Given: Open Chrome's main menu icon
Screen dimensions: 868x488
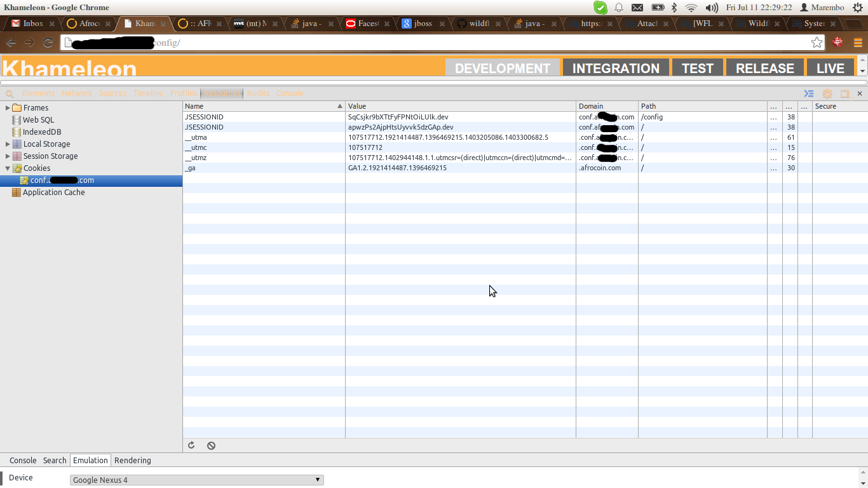Looking at the screenshot, I should 857,43.
